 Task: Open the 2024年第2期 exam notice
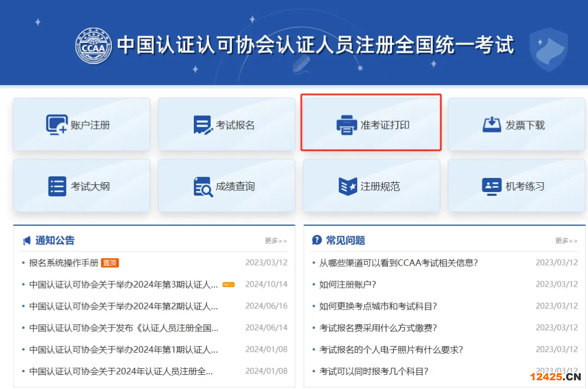point(124,306)
